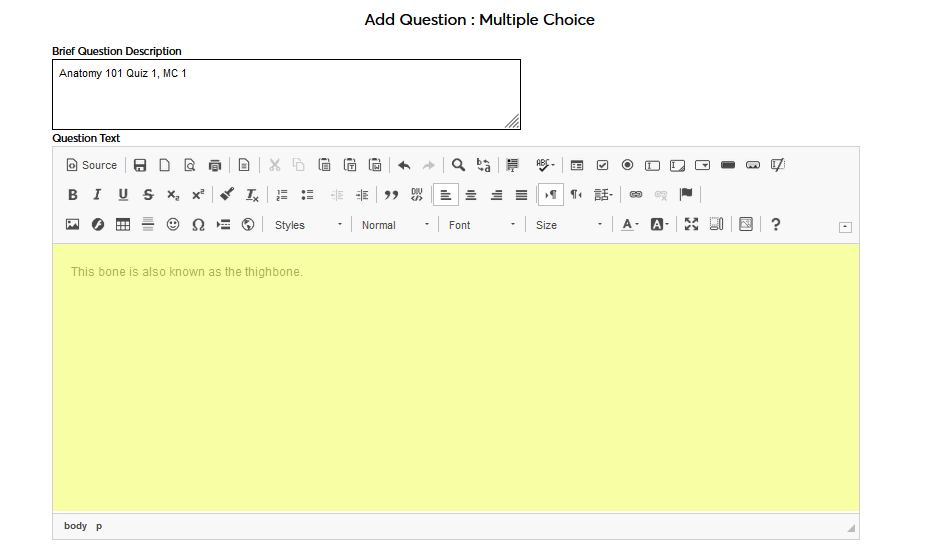
Task: Insert a checkbox form element
Action: tap(602, 165)
